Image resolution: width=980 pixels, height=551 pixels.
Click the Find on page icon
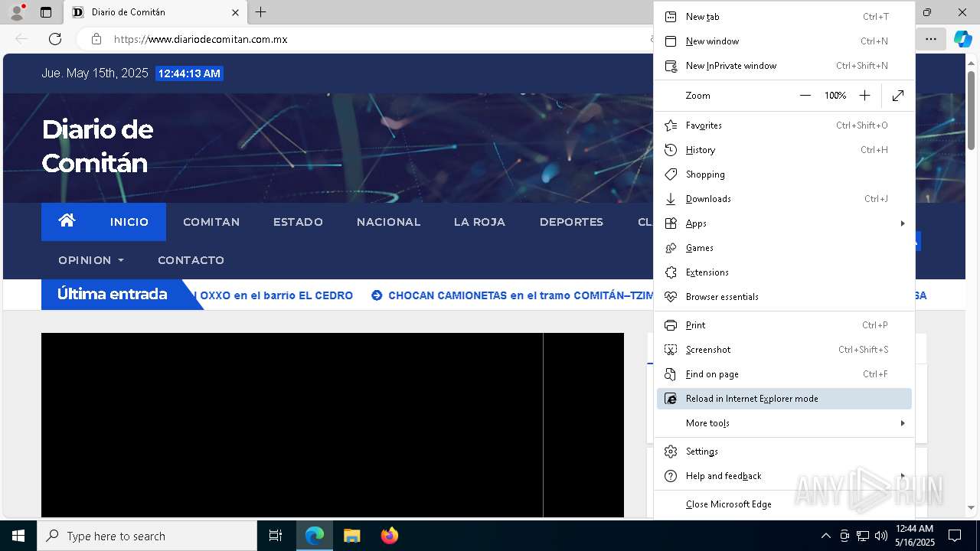[671, 374]
